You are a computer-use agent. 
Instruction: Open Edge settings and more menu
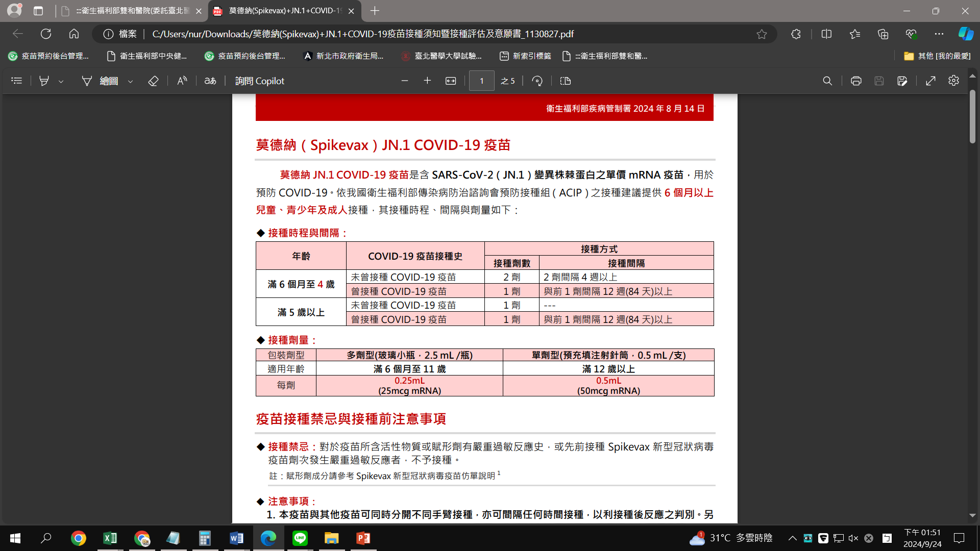coord(939,34)
